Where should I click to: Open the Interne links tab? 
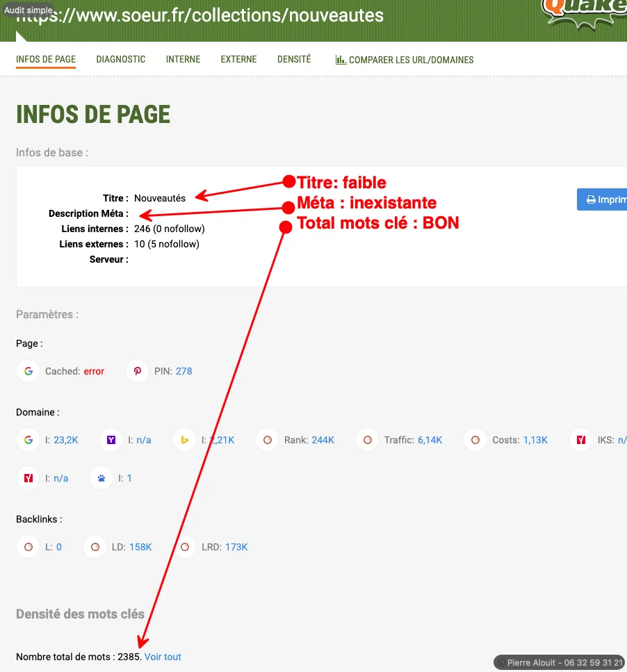pyautogui.click(x=183, y=60)
